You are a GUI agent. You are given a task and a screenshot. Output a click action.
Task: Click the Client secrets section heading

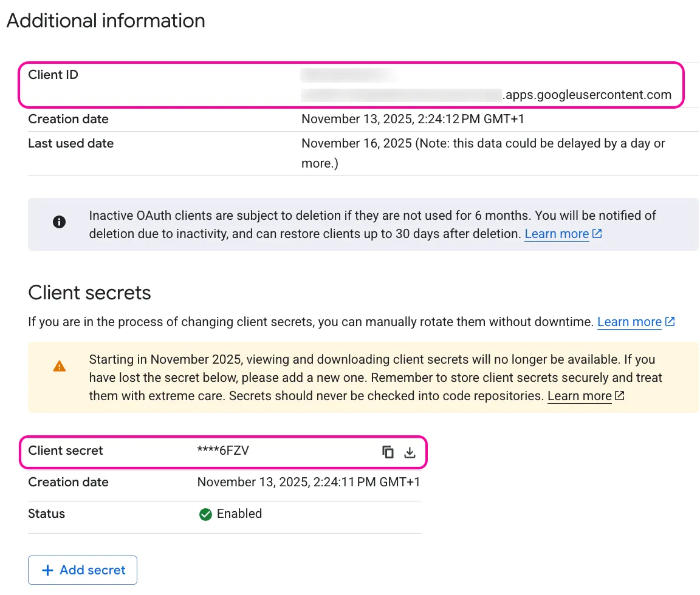tap(89, 293)
